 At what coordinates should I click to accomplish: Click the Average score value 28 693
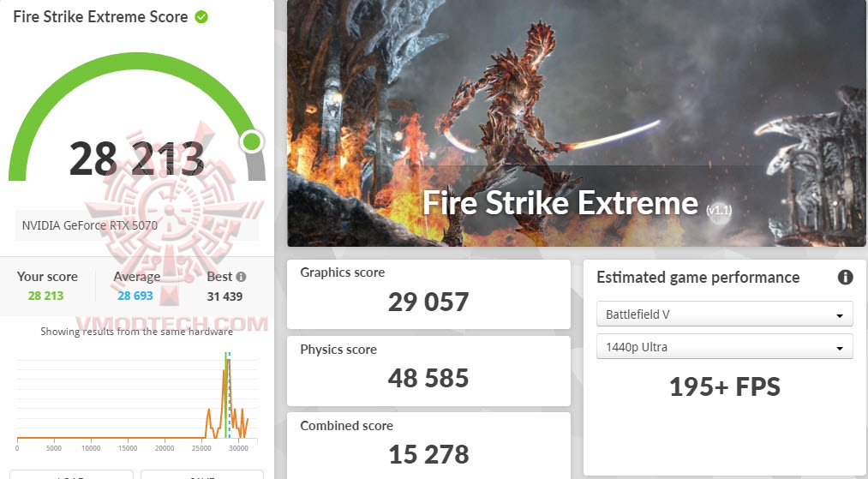pos(135,296)
